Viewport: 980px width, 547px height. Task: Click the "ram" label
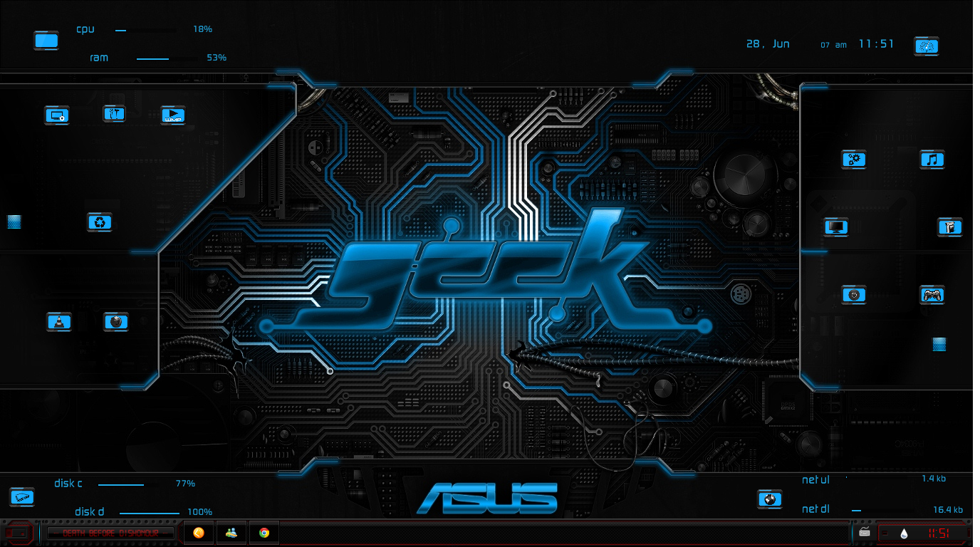99,57
